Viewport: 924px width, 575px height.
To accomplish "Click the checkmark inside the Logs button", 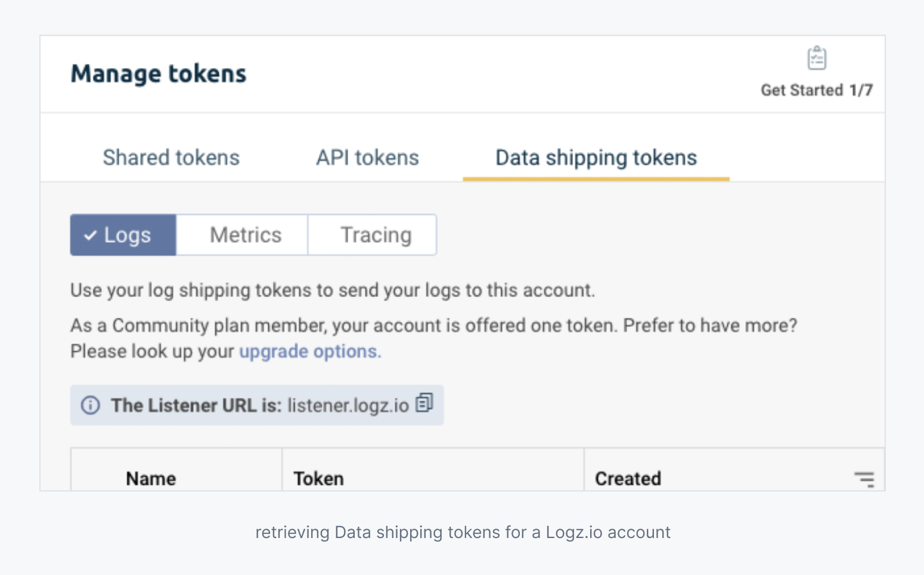I will pyautogui.click(x=90, y=236).
